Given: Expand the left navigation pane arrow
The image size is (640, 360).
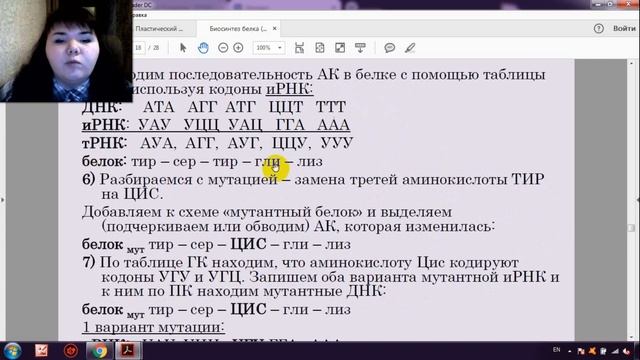Looking at the screenshot, I should point(2,200).
